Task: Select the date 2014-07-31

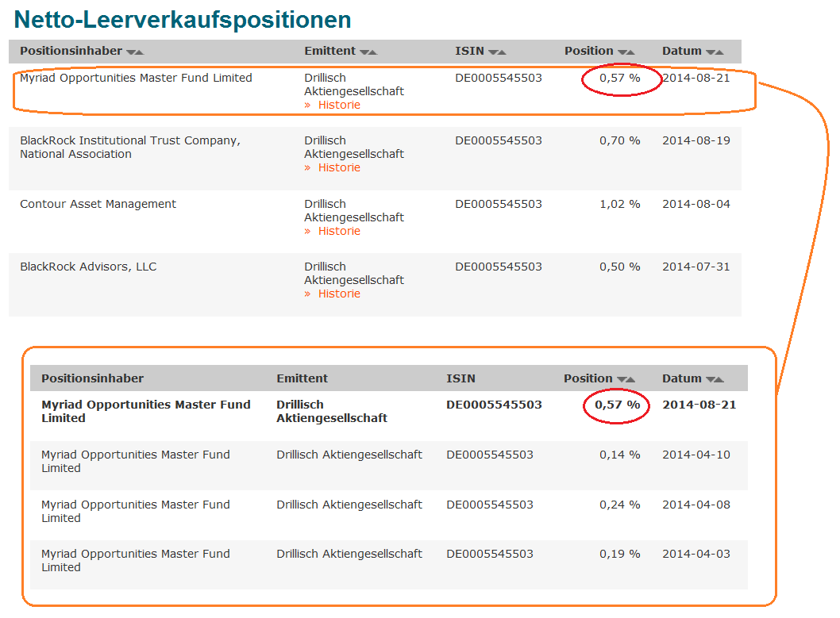Action: click(696, 267)
